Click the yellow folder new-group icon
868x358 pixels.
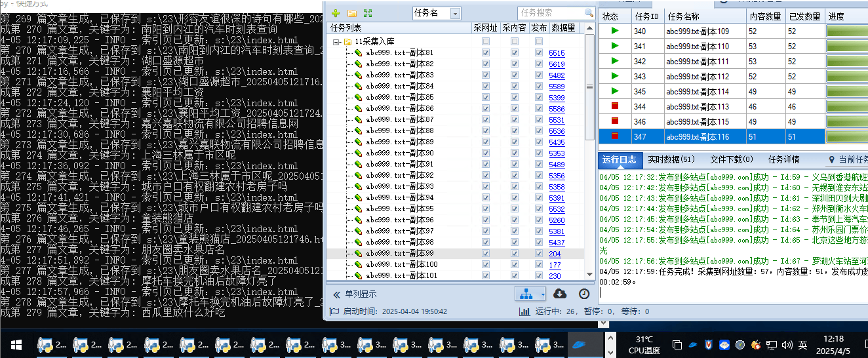pos(351,13)
